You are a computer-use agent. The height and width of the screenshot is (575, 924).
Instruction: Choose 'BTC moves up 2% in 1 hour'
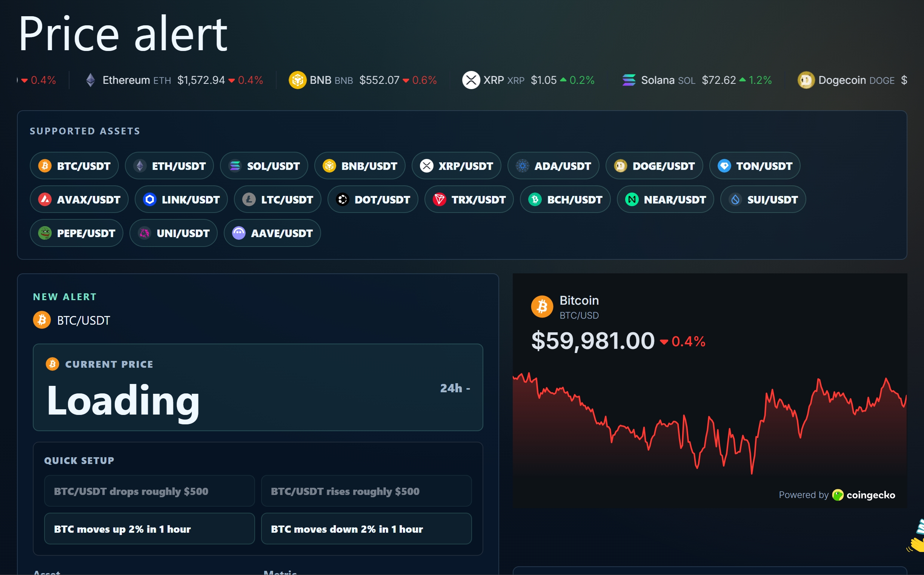pyautogui.click(x=149, y=529)
